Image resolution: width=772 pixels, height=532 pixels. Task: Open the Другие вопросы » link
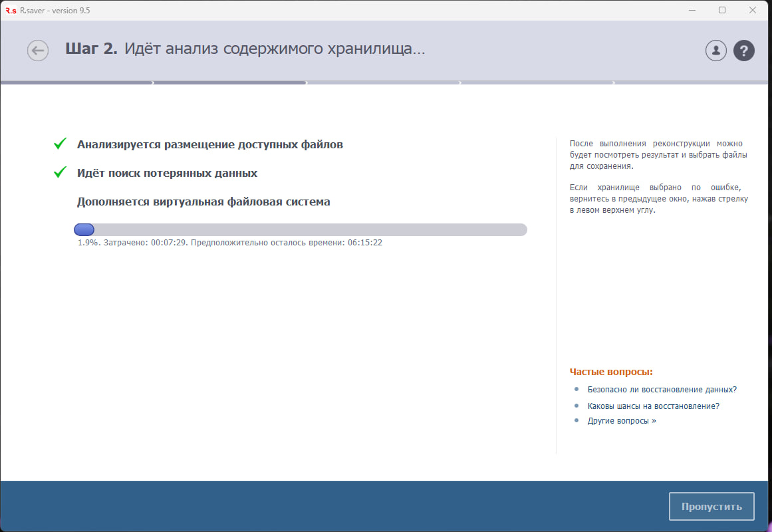621,421
